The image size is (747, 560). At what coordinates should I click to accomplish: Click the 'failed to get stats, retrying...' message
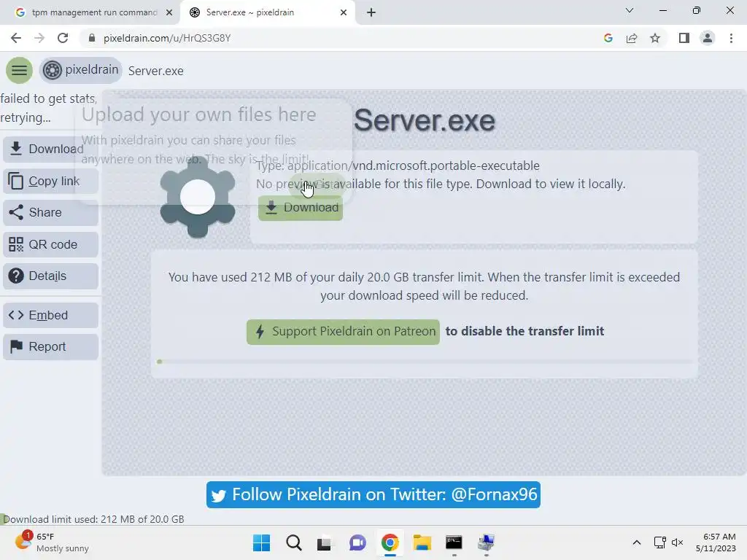tap(49, 108)
